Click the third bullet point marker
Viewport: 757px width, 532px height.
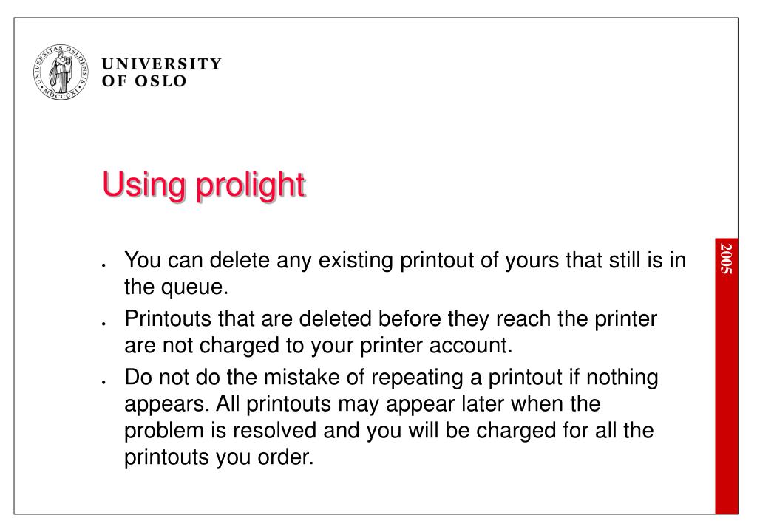click(x=103, y=382)
